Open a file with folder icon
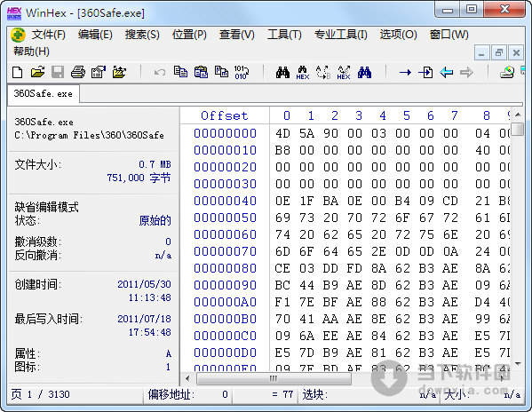 37,72
